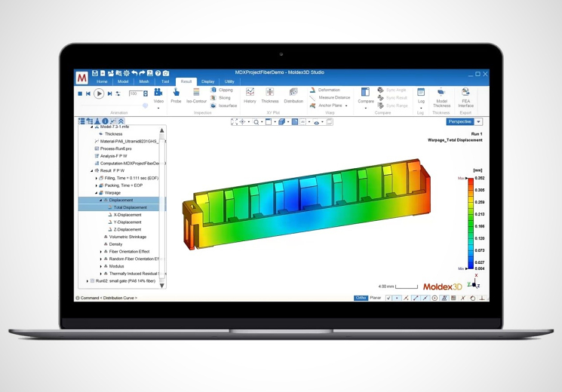Click the list view icon above project tree
Viewport: 562px width, 392px height.
click(x=81, y=121)
